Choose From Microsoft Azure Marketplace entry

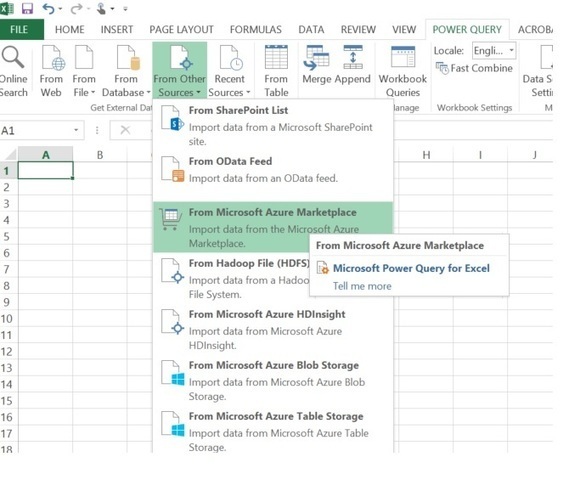point(274,227)
